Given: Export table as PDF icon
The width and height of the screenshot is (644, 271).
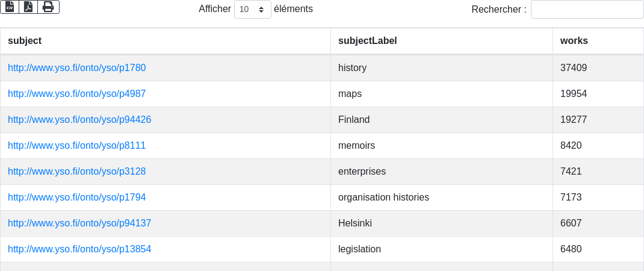Looking at the screenshot, I should pos(28,7).
